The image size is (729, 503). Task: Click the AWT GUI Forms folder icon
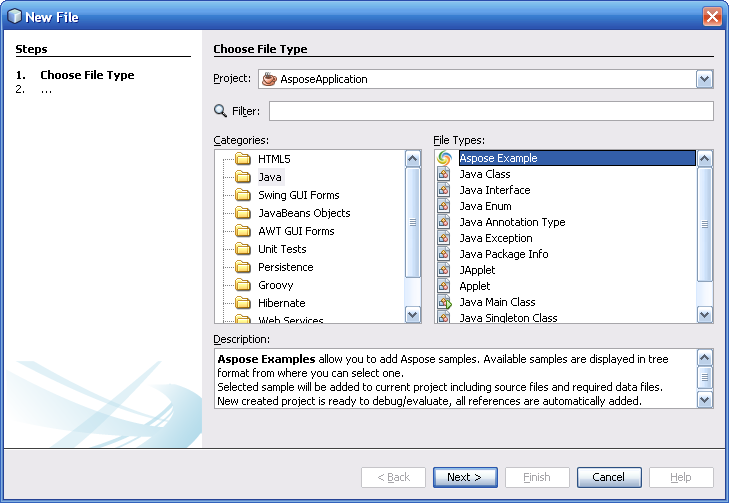(243, 231)
